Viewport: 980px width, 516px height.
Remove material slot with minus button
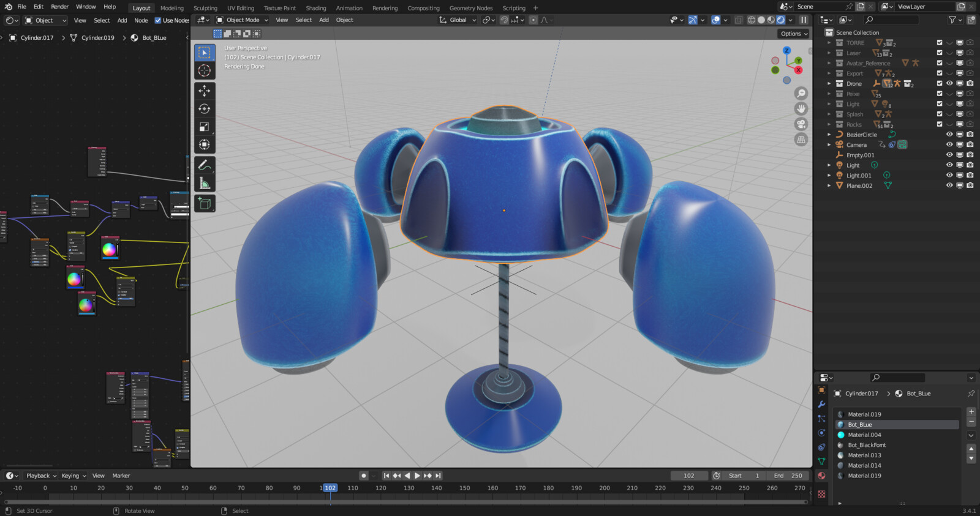click(971, 422)
